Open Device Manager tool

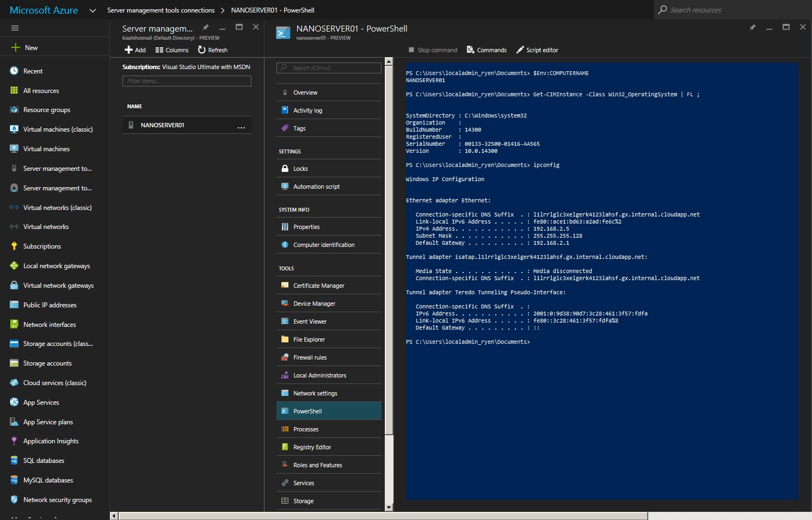329,304
